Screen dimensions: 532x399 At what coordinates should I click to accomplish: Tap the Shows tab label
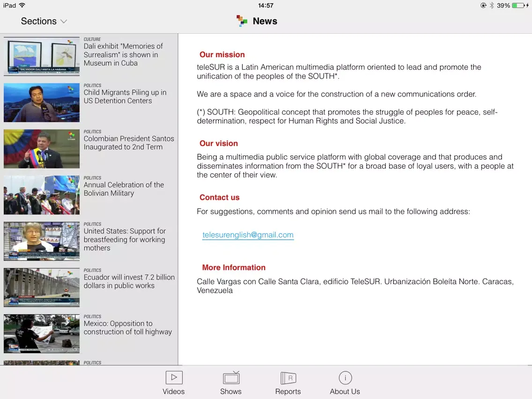(x=231, y=391)
